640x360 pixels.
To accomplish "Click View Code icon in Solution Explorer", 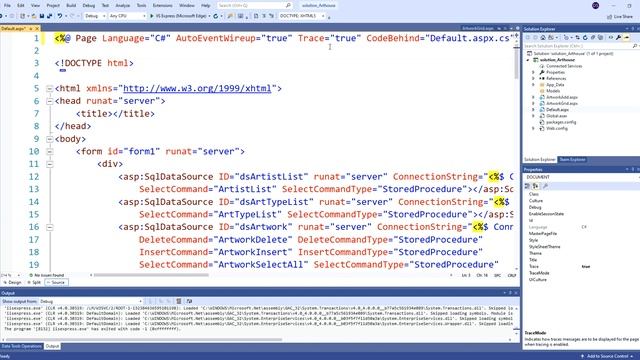I will [611, 38].
